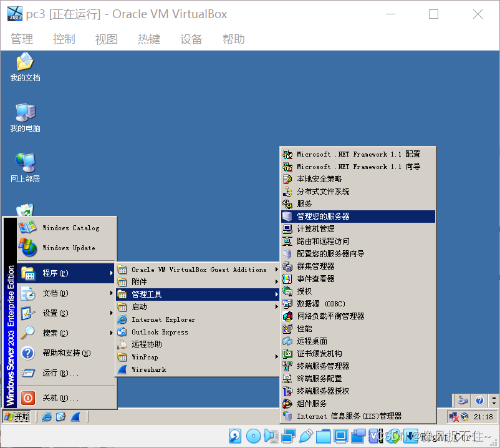Viewport: 500px width, 448px height.
Task: Expand 管理工具 programs folder
Action: point(197,295)
